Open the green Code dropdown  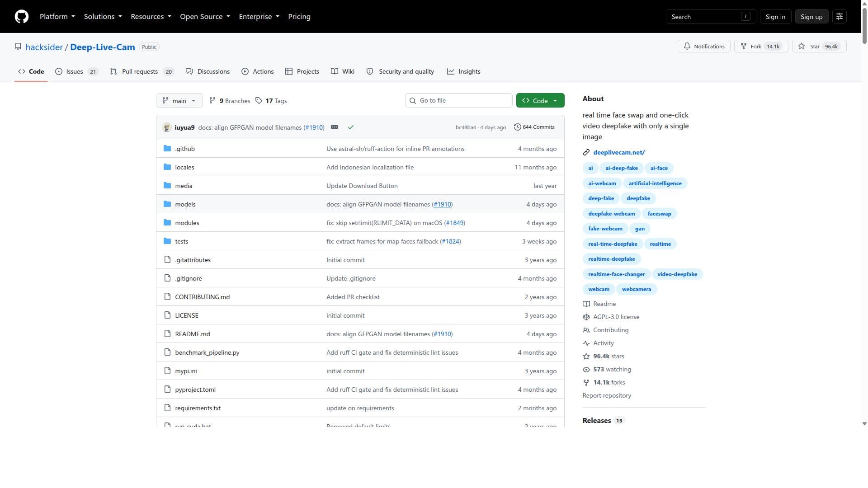(x=540, y=101)
